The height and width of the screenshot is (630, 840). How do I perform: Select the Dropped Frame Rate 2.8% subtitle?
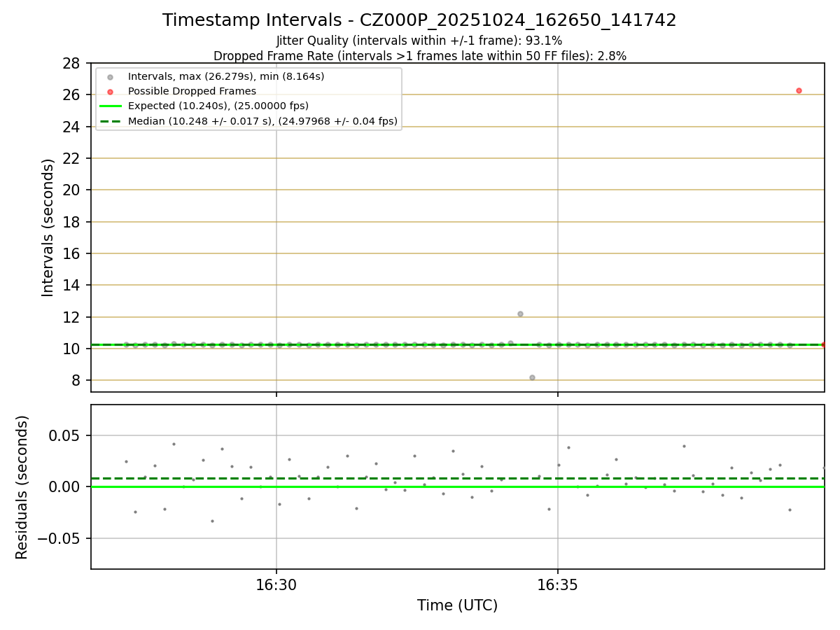point(419,56)
